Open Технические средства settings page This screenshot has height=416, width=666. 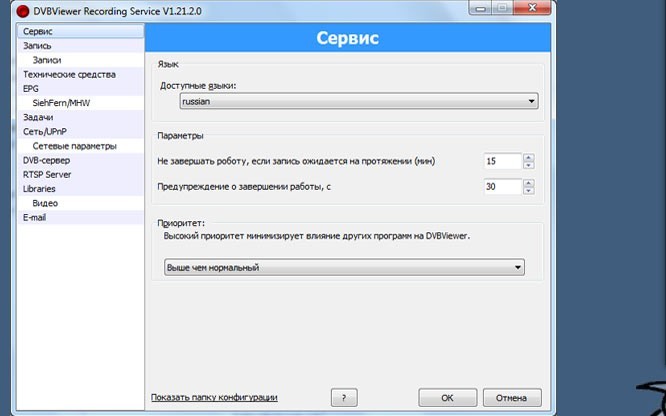69,74
